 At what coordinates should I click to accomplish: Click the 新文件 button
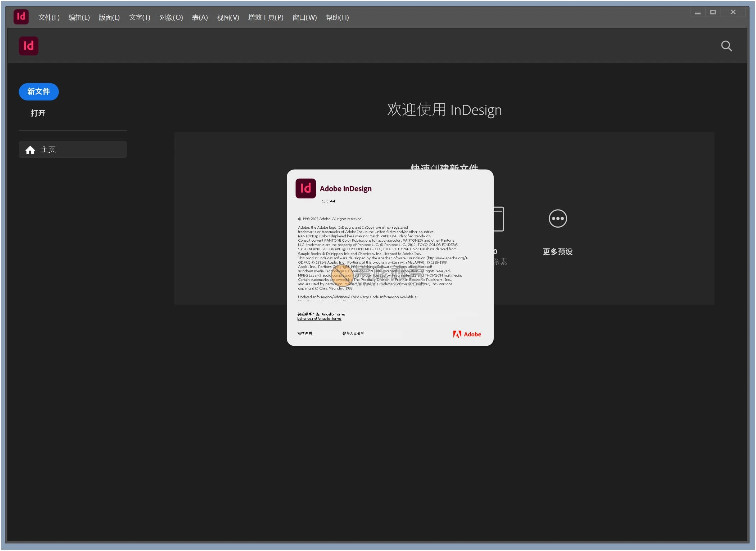tap(39, 92)
